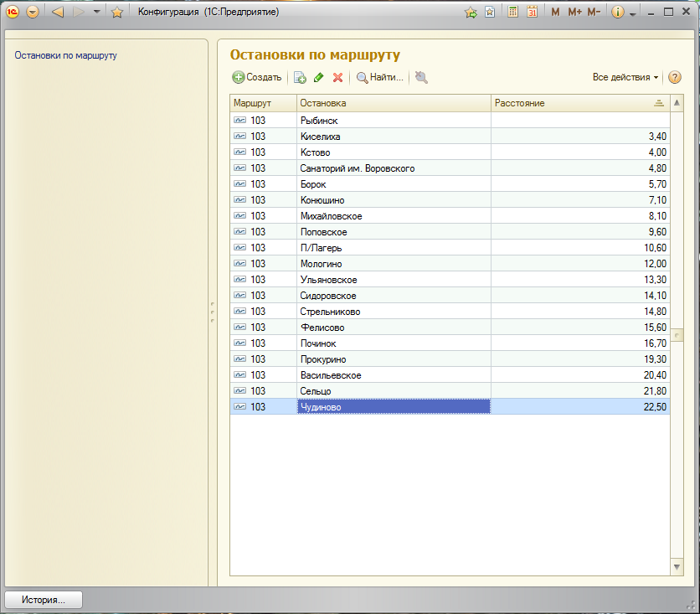Click the orange help question mark icon
700x614 pixels.
point(675,77)
